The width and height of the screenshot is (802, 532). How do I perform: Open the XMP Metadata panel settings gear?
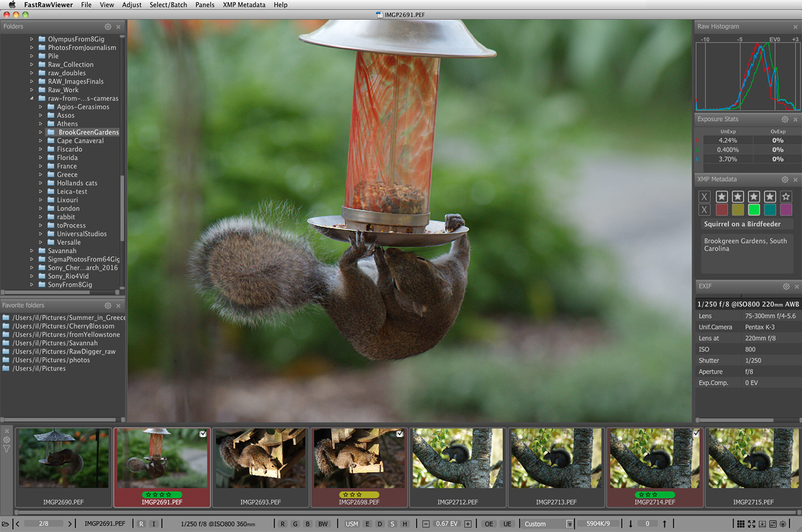point(785,179)
